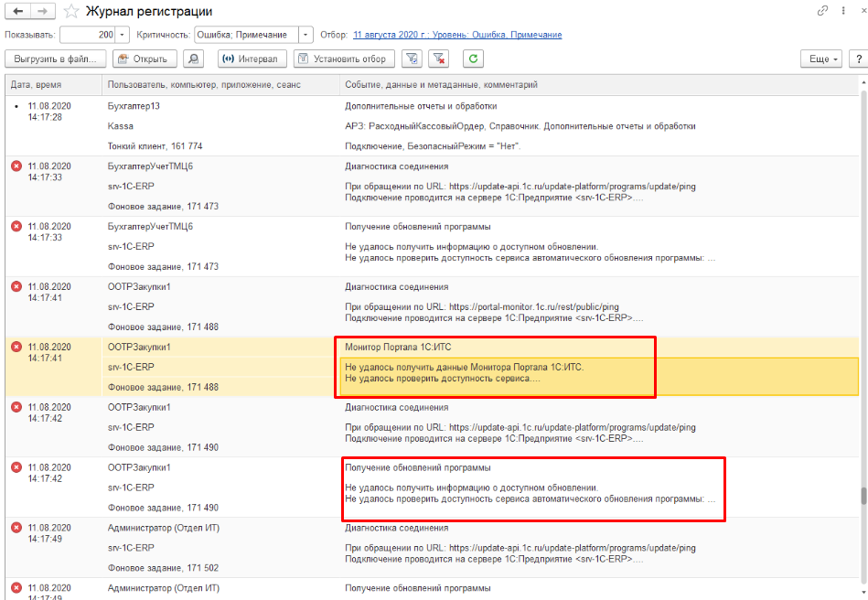Click the vertical scrollbar thumb of the log
Viewport: 868px width, 600px height.
click(x=863, y=496)
